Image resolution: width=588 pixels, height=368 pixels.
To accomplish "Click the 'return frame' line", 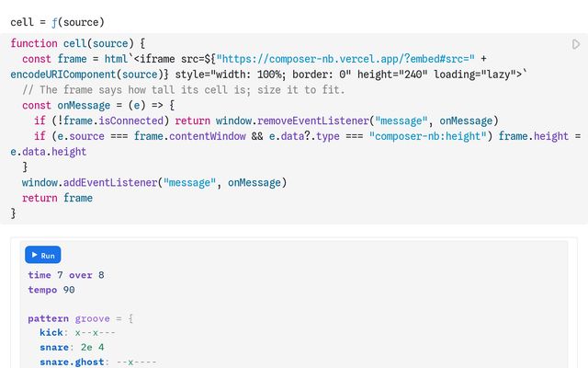I will click(x=57, y=198).
